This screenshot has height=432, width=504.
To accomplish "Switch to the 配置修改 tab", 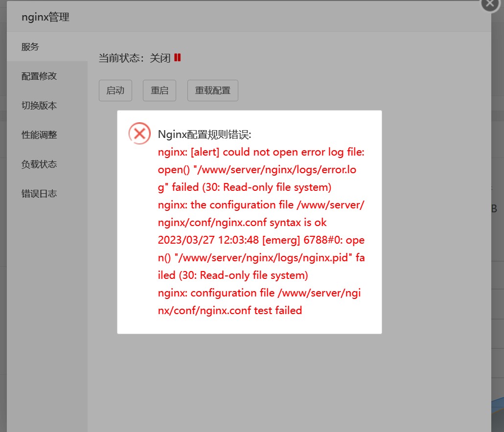I will (x=47, y=76).
